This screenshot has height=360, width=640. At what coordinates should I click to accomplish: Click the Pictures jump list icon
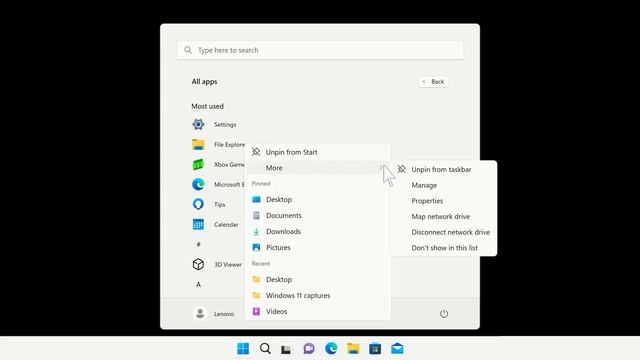256,247
